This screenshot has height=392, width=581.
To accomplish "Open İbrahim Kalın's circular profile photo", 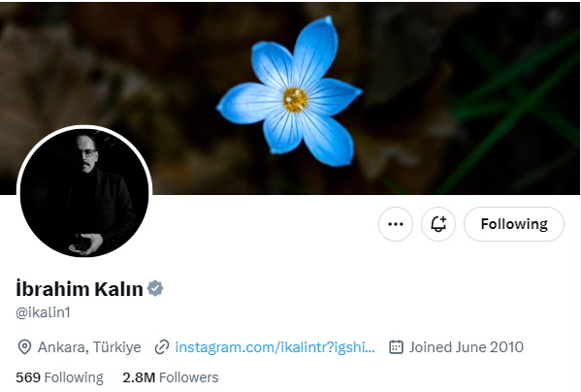I will [84, 193].
